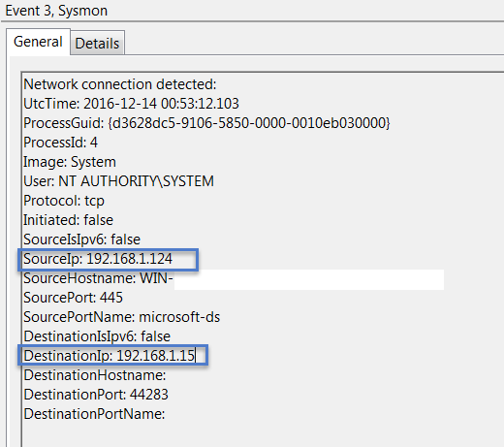Click the SourceIp 192.168.1.124 line
This screenshot has height=447, width=504.
tap(98, 259)
